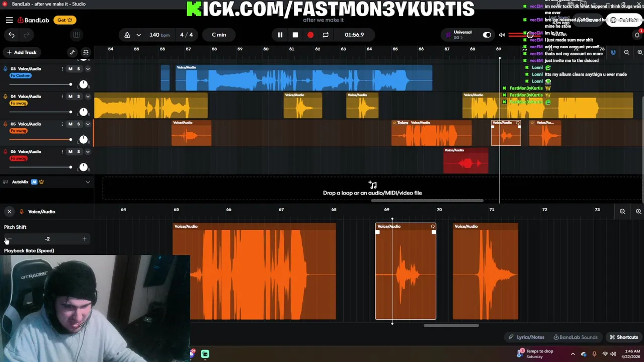Open the Fx swag effects of track 04
The height and width of the screenshot is (362, 644).
click(19, 104)
